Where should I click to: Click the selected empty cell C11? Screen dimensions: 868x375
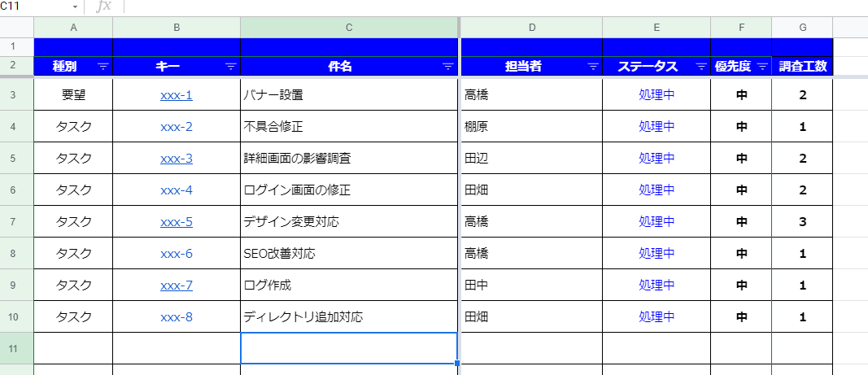pos(349,348)
